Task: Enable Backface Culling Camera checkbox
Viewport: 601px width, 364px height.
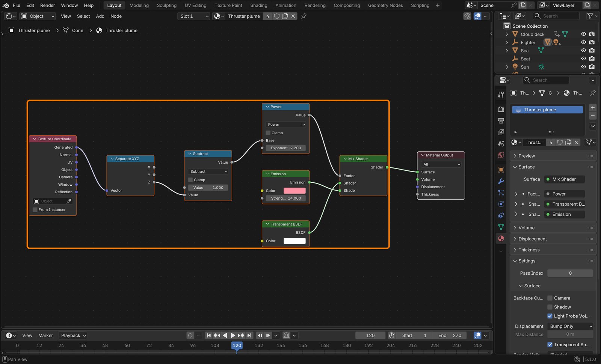Action: [550, 298]
